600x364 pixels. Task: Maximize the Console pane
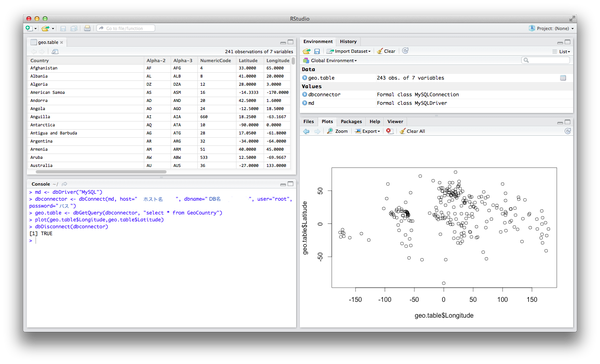click(290, 184)
